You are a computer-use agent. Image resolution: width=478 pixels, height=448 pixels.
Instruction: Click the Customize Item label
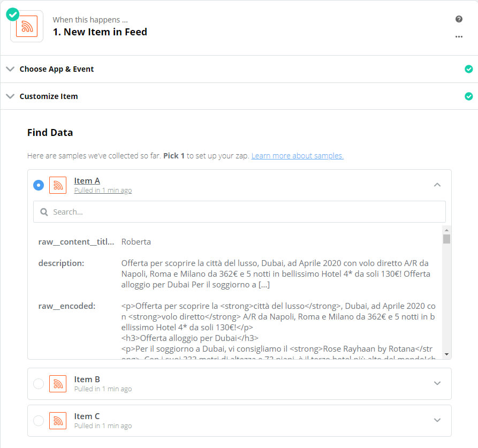pyautogui.click(x=49, y=96)
